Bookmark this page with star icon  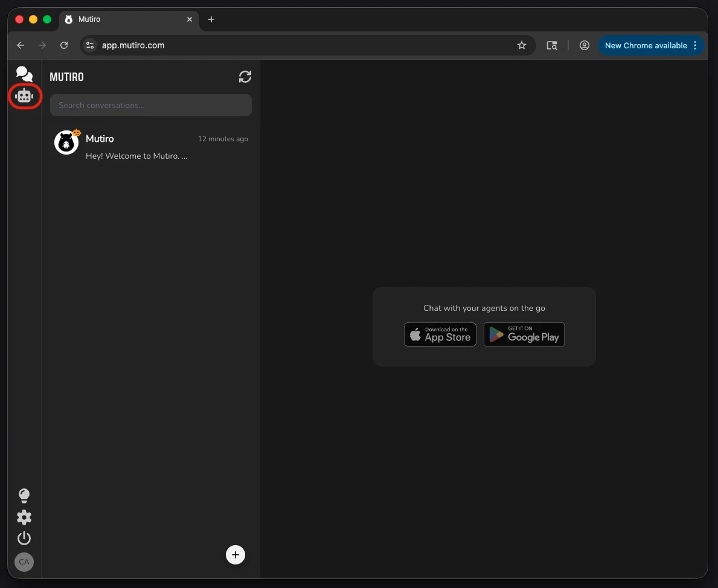pos(522,45)
